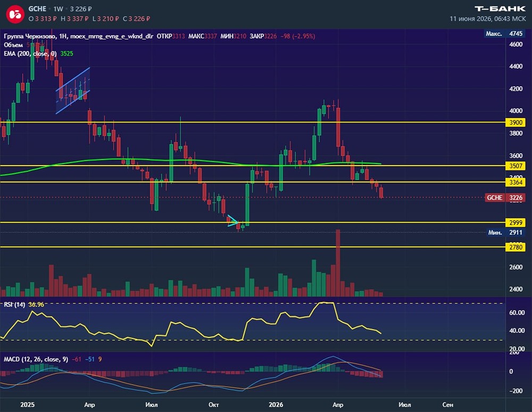
Task: Click the 1W timeframe label in header
Action: pyautogui.click(x=59, y=9)
